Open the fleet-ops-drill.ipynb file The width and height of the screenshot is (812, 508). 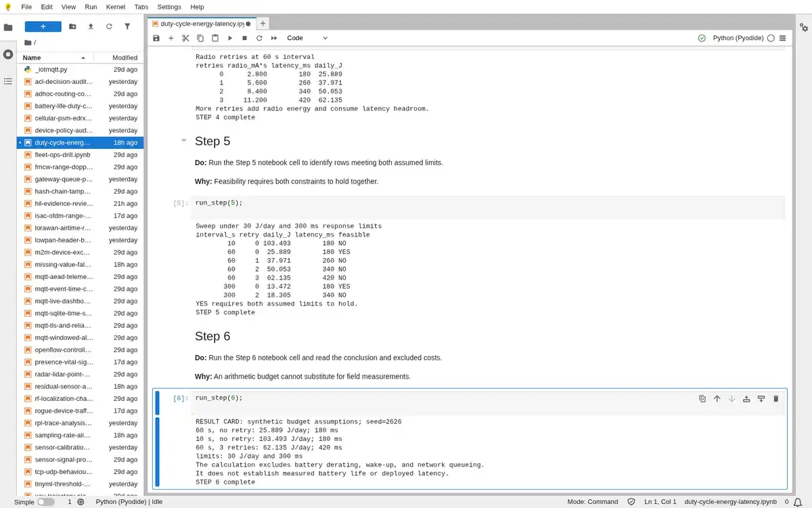tap(79, 154)
